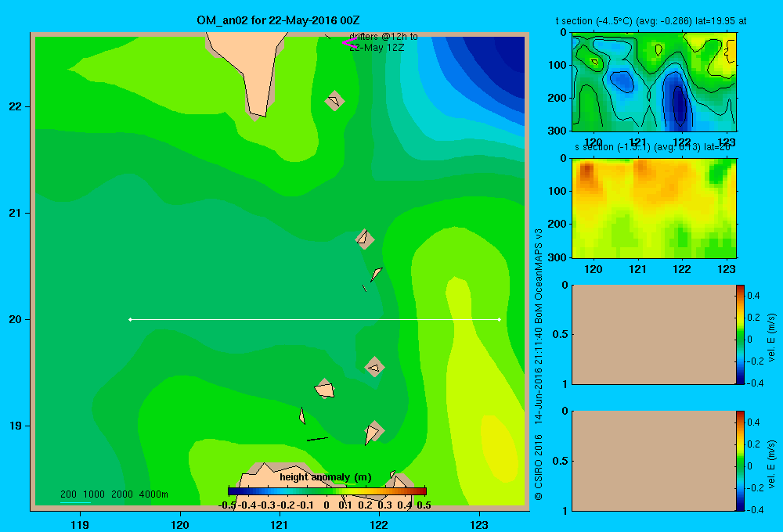Click the height anomaly (m) color bar
This screenshot has height=532, width=783.
point(327,491)
